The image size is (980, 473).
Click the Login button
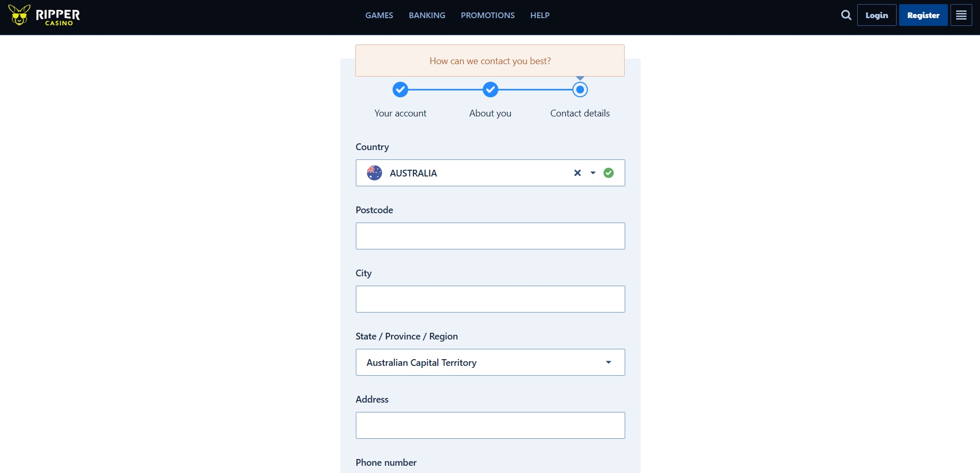click(x=876, y=15)
